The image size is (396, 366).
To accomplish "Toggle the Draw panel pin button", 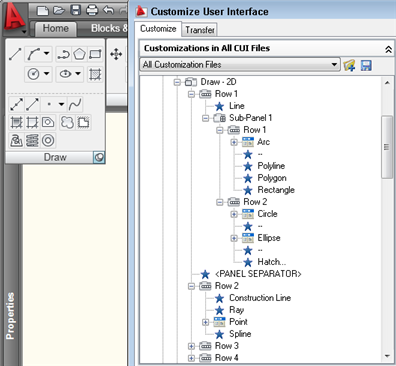I will [99, 157].
